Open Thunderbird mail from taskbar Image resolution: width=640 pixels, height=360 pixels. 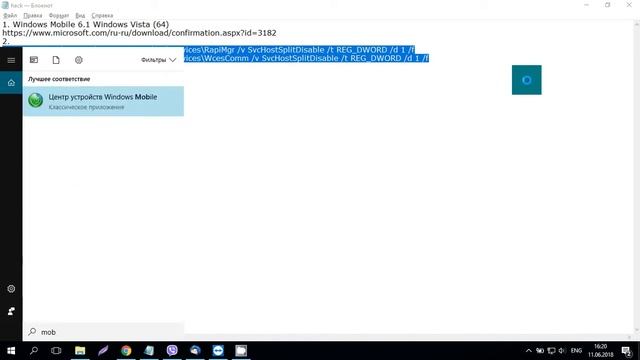coord(195,351)
